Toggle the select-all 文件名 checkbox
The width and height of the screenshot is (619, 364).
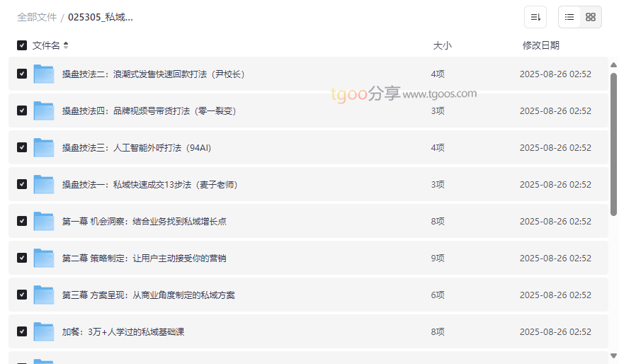pyautogui.click(x=22, y=45)
